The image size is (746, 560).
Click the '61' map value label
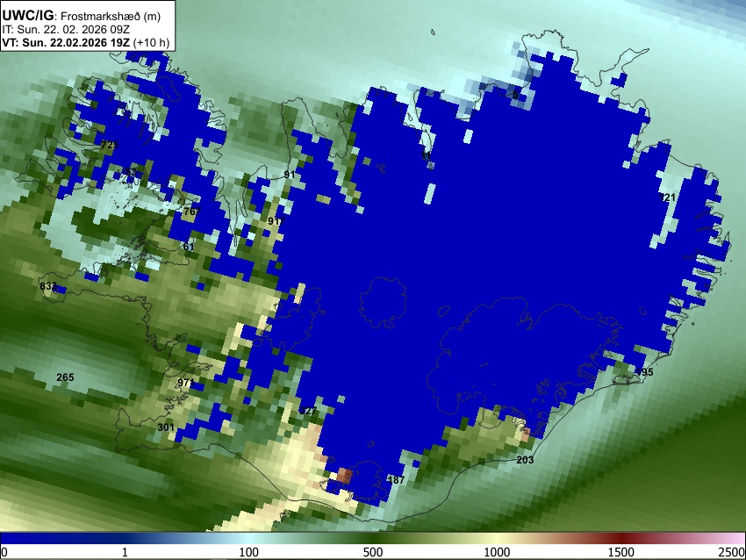coord(189,247)
